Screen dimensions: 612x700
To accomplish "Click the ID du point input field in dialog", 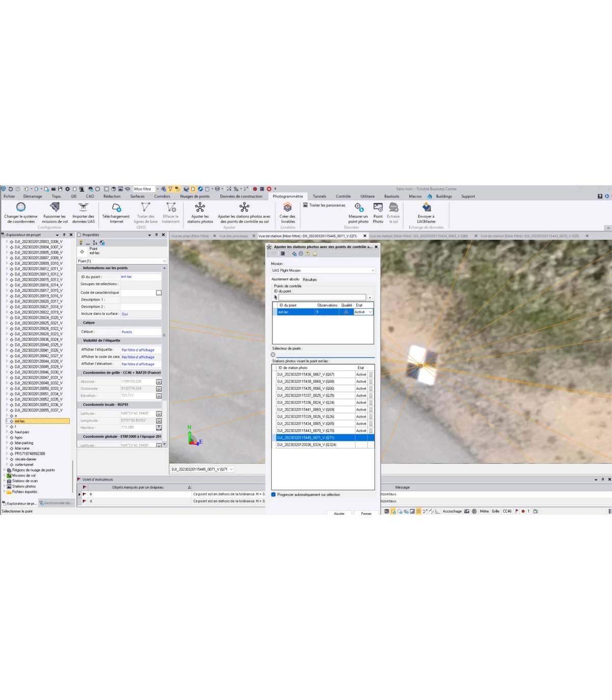I will [322, 297].
